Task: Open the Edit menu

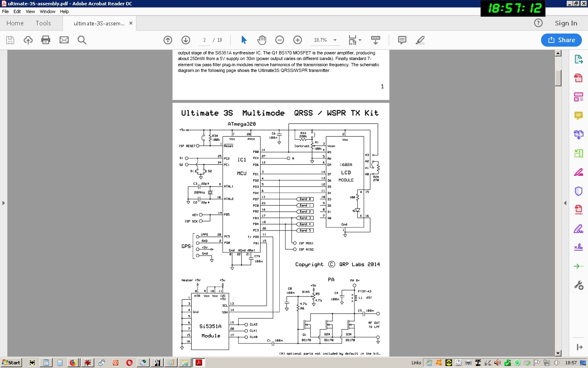Action: (x=17, y=11)
